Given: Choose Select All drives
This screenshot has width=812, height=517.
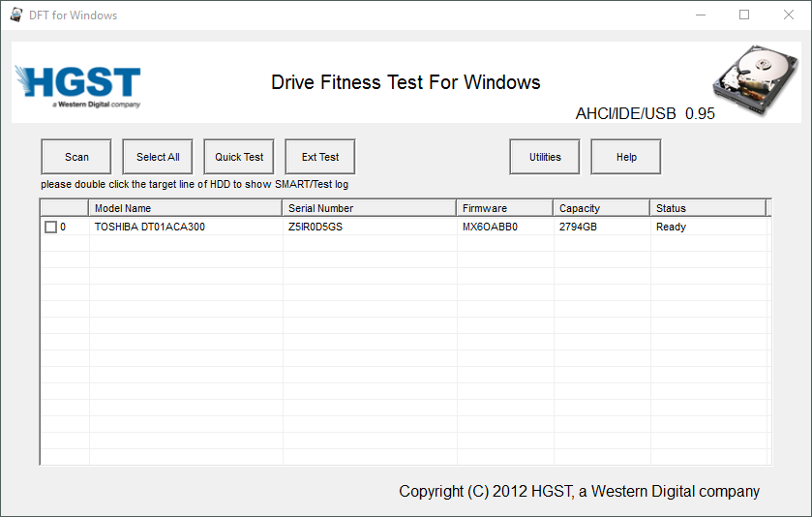Looking at the screenshot, I should (158, 157).
